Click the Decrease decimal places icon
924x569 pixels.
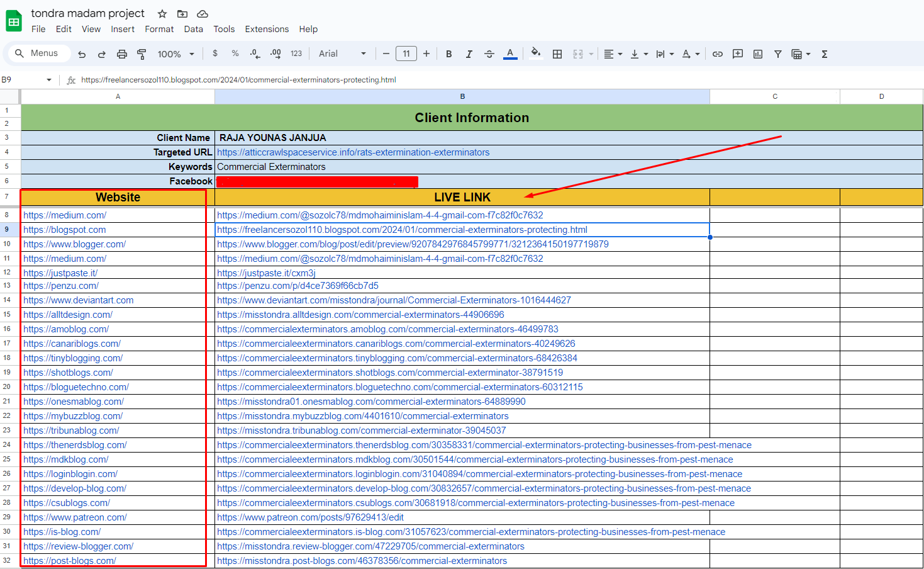[255, 54]
